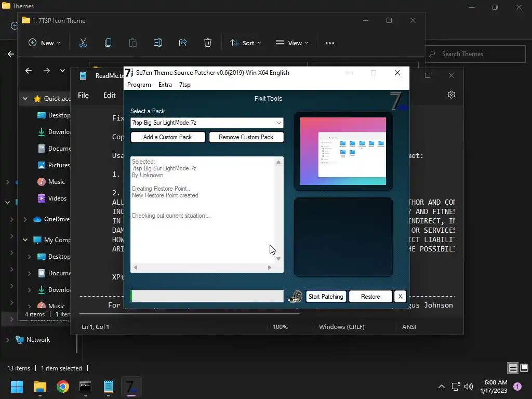Viewport: 532px width, 399px height.
Task: Select Pictures in Quick access
Action: [54, 165]
